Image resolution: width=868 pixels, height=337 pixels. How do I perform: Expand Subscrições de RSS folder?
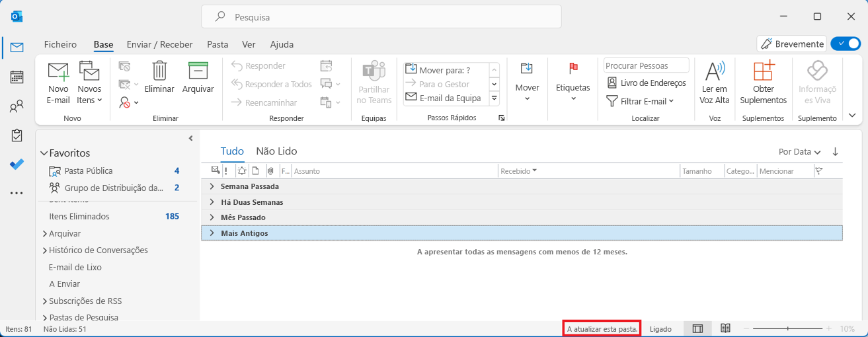pos(44,301)
